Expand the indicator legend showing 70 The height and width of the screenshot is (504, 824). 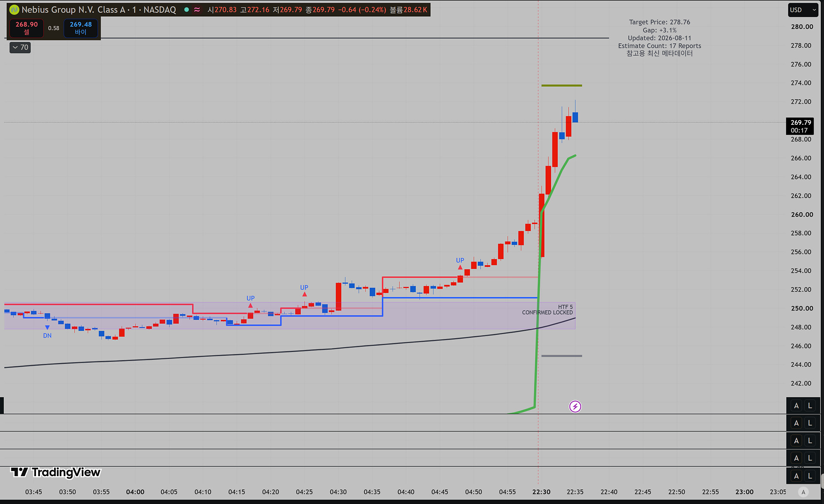(20, 47)
